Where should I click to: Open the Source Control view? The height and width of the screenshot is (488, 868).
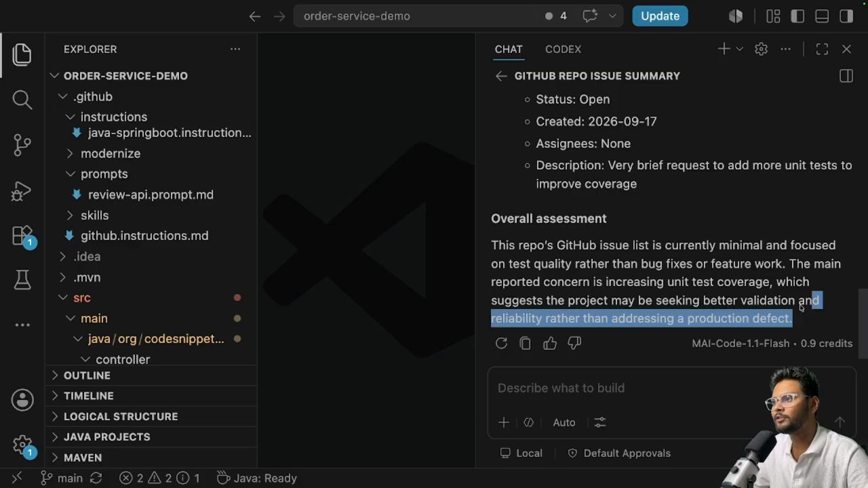(22, 144)
